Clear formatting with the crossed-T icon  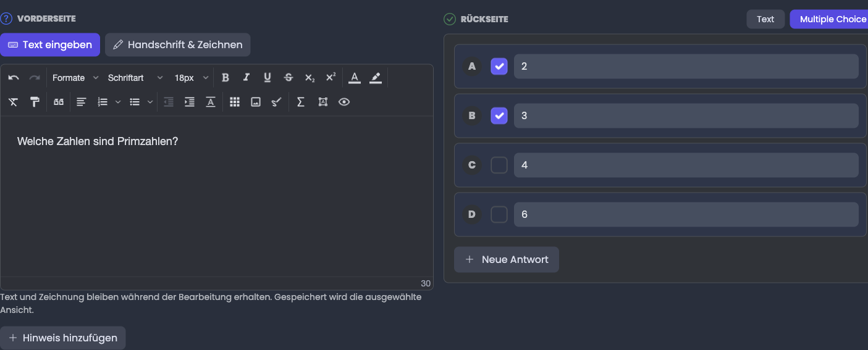pyautogui.click(x=14, y=102)
